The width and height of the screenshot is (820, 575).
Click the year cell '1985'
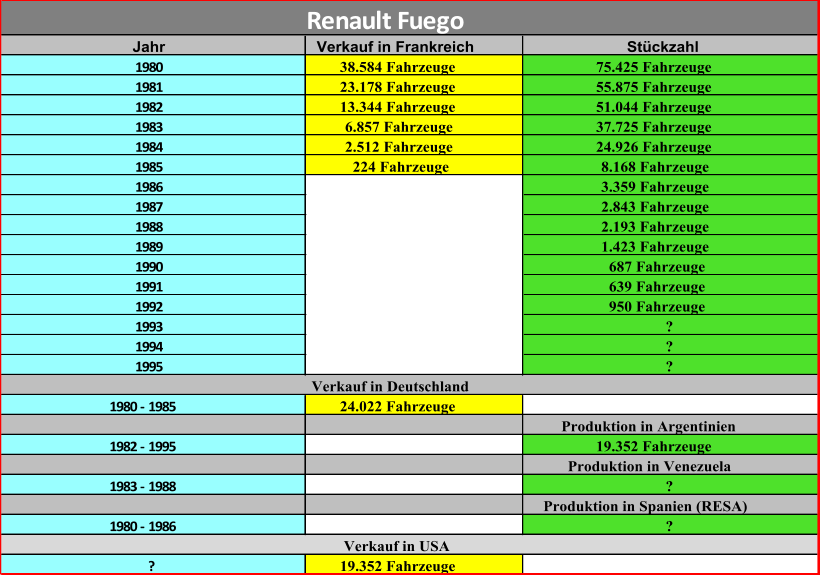153,165
